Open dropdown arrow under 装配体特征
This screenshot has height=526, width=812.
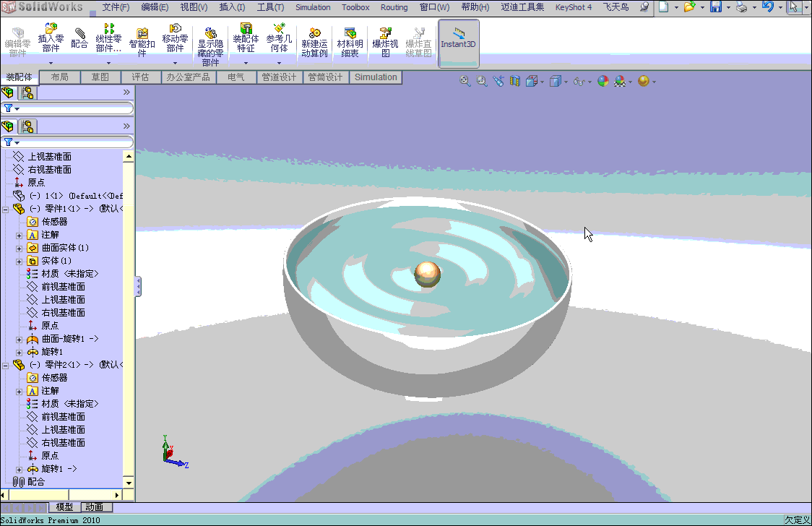point(246,63)
